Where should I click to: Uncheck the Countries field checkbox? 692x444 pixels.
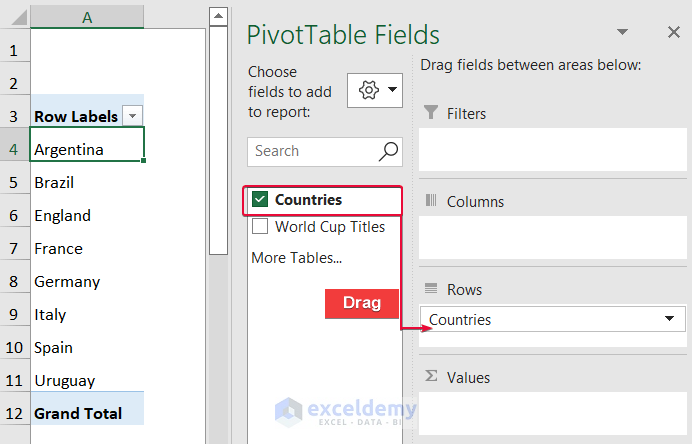pyautogui.click(x=260, y=200)
